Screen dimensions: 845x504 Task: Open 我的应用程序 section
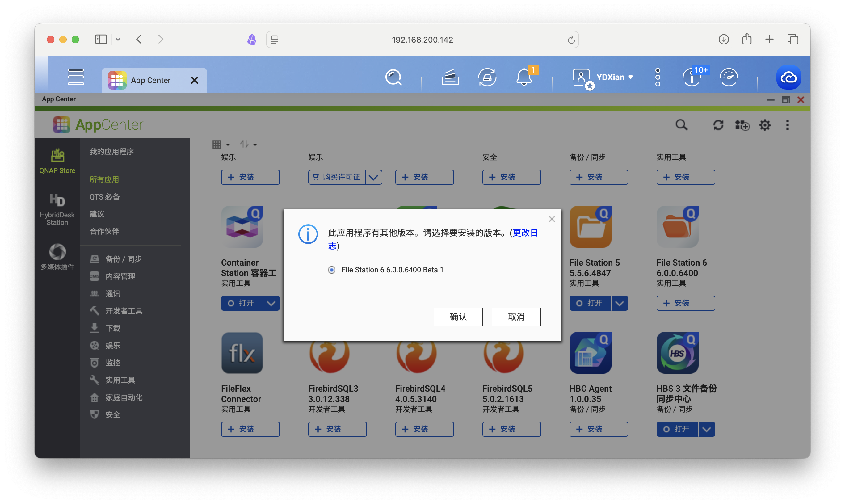tap(111, 152)
